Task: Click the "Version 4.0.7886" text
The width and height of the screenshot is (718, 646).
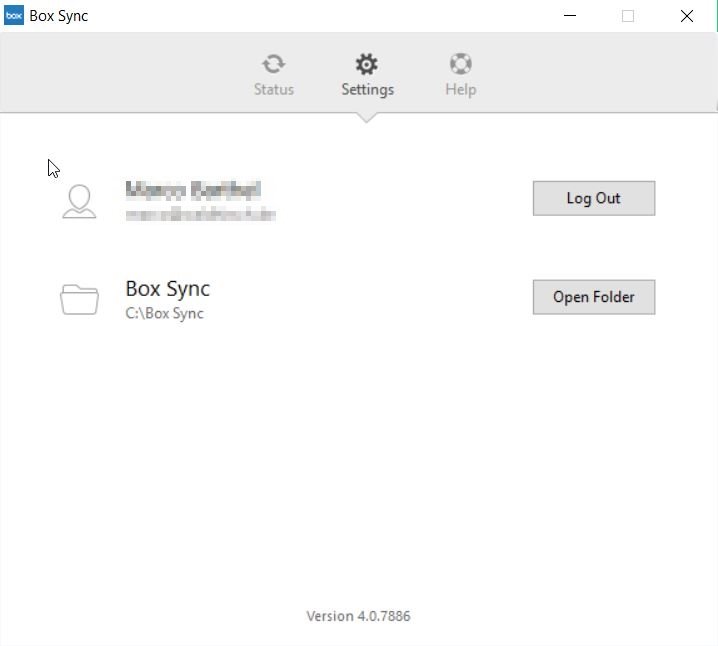Action: 359,616
